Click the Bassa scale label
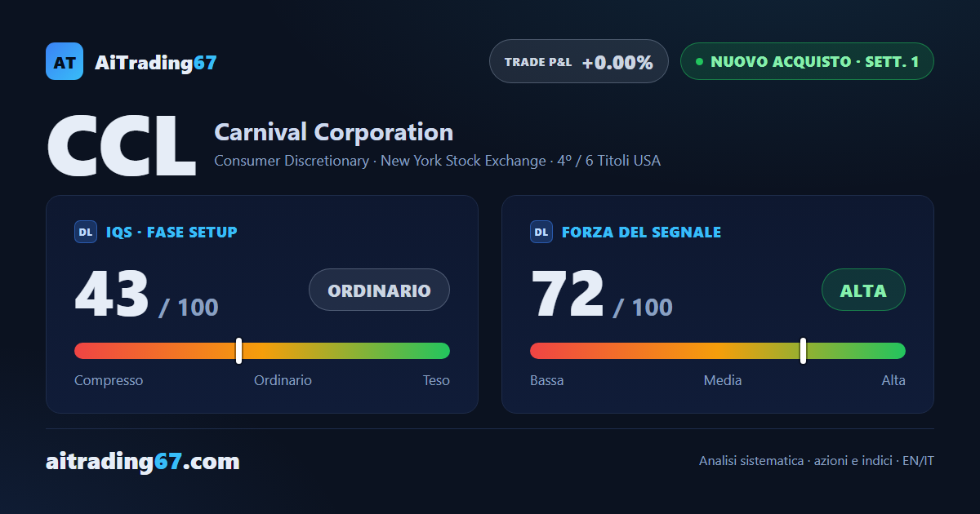 coord(546,380)
